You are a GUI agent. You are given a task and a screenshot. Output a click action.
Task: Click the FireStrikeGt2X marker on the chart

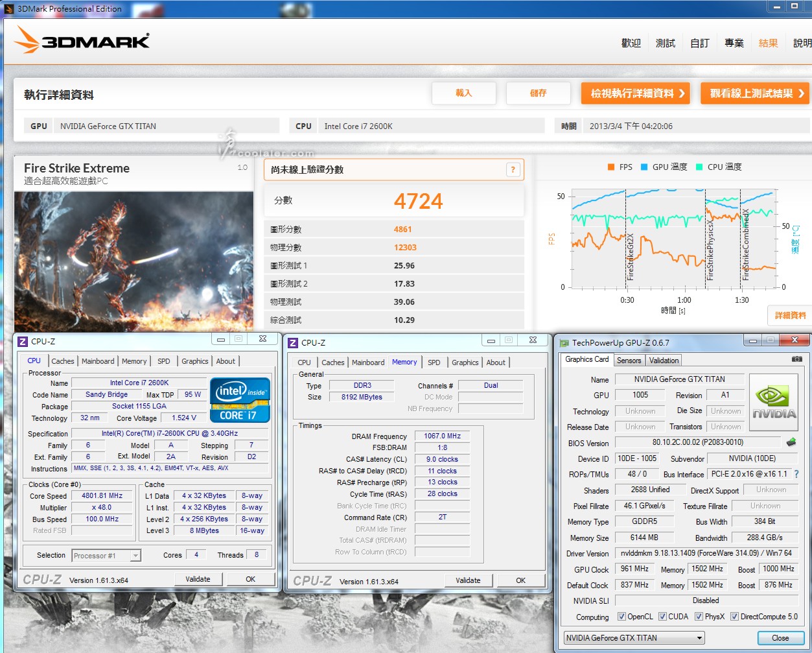click(631, 257)
